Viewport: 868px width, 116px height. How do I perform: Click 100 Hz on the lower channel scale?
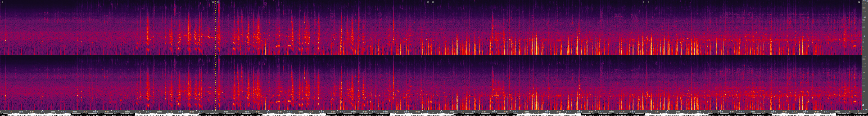click(x=864, y=91)
